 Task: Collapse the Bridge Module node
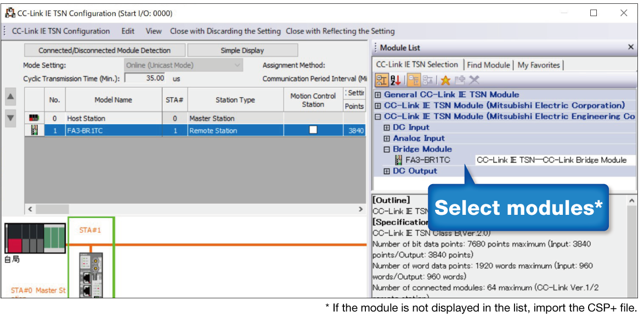[387, 149]
